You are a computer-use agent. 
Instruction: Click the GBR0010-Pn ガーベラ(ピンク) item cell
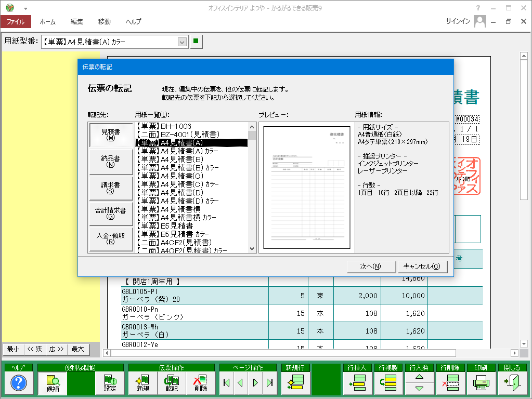click(194, 313)
